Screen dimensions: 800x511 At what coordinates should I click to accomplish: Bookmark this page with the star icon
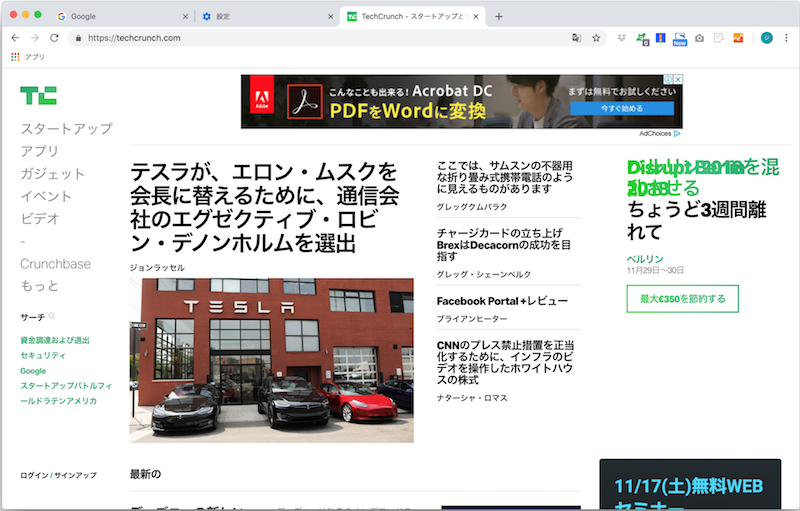[596, 38]
